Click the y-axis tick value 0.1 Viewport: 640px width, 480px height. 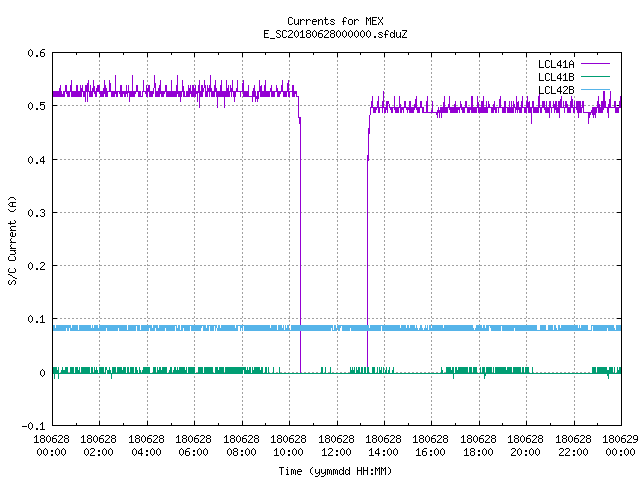click(36, 319)
